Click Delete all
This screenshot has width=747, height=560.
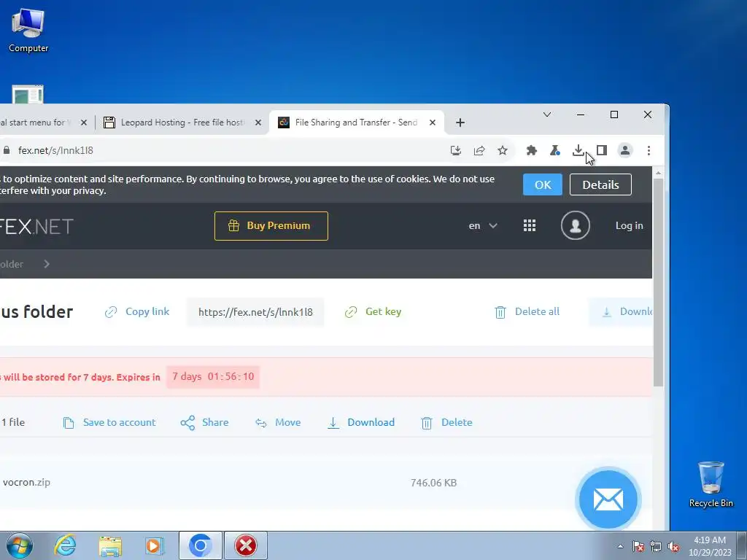[x=527, y=311]
